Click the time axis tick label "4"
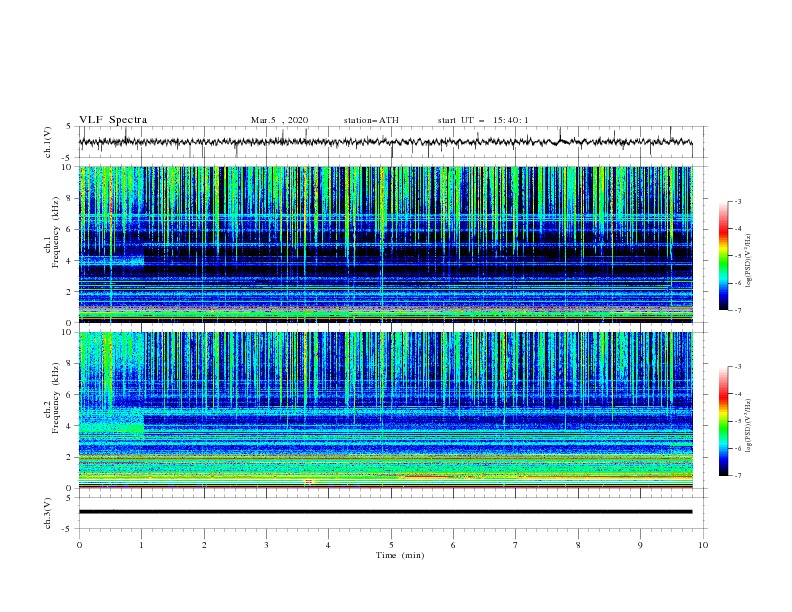 [x=328, y=545]
